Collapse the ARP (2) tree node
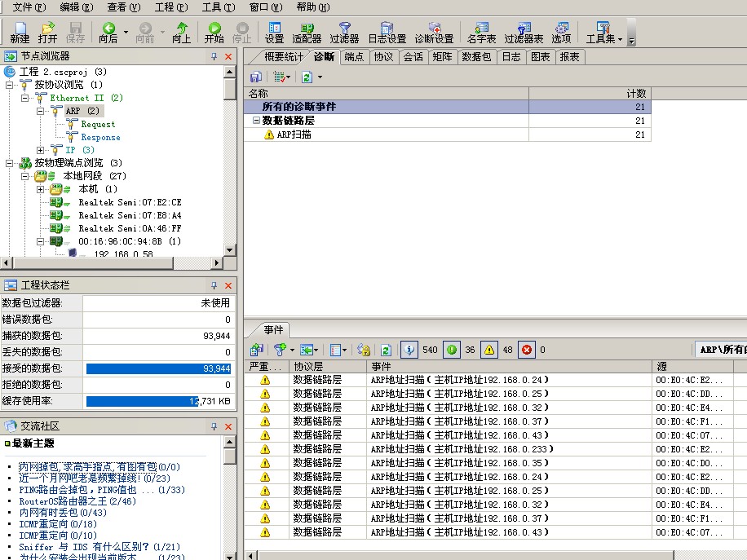The image size is (747, 560). [41, 111]
